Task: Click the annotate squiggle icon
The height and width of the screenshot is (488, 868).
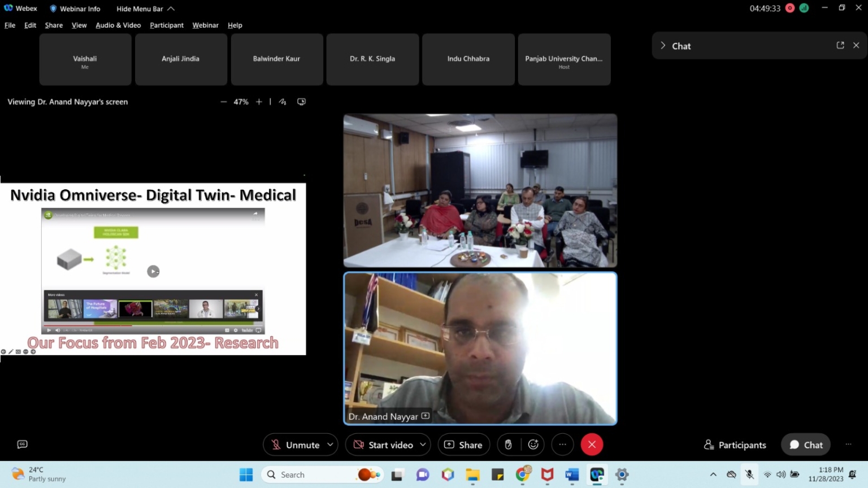Action: pyautogui.click(x=283, y=102)
